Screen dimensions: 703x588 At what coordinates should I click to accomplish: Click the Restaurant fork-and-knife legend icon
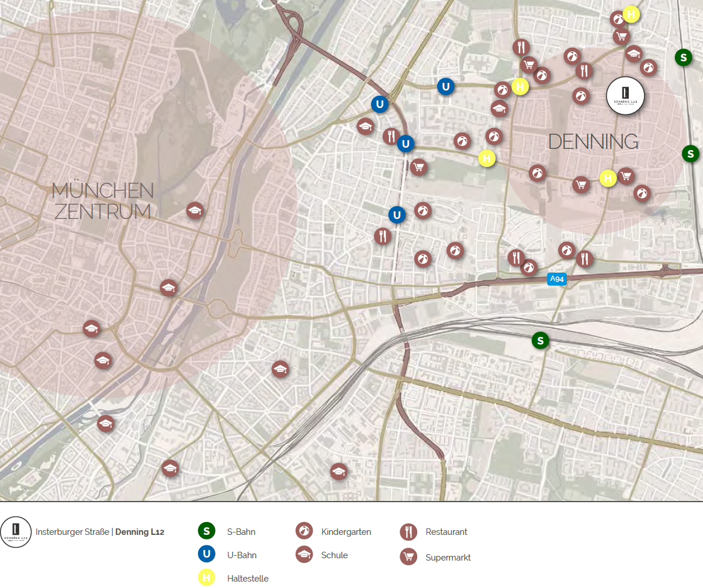pyautogui.click(x=408, y=531)
